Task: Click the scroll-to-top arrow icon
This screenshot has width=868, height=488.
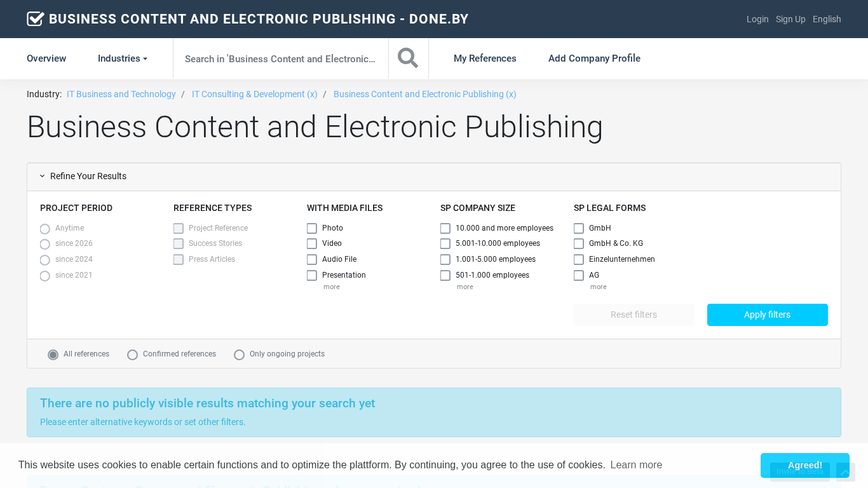Action: 845,472
